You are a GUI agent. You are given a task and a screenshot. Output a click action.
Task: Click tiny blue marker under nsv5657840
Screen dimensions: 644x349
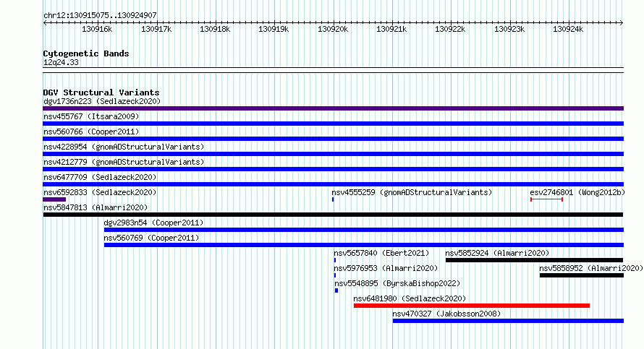tap(335, 260)
